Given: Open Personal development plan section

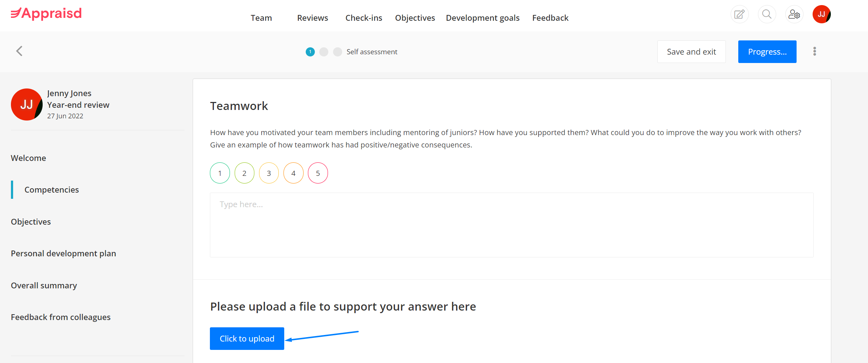Looking at the screenshot, I should point(63,253).
